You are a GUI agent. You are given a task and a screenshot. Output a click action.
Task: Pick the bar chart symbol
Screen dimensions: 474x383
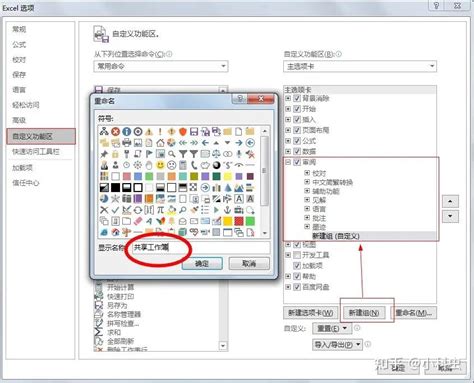pyautogui.click(x=216, y=188)
